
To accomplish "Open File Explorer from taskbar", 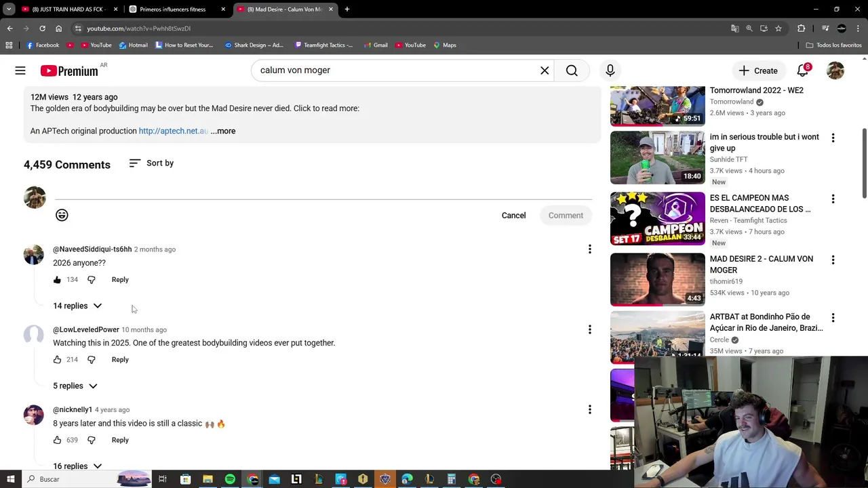I will click(208, 479).
